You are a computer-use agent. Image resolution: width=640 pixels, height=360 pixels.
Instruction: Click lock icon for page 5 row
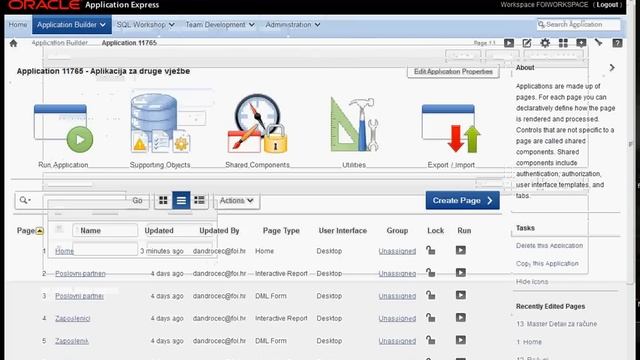[431, 340]
